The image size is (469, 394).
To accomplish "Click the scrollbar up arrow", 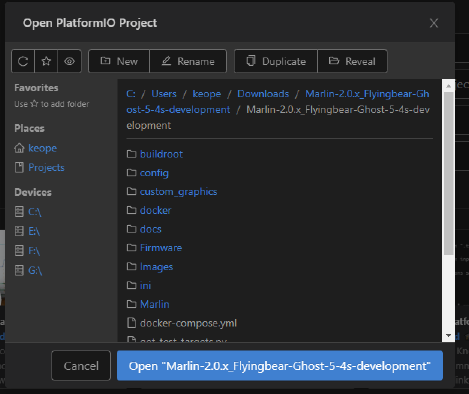I will coord(449,86).
